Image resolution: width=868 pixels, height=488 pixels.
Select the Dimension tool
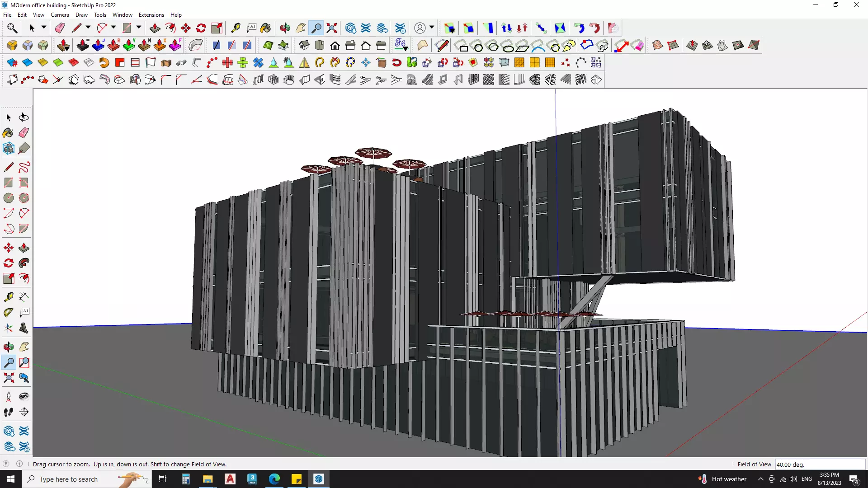24,297
